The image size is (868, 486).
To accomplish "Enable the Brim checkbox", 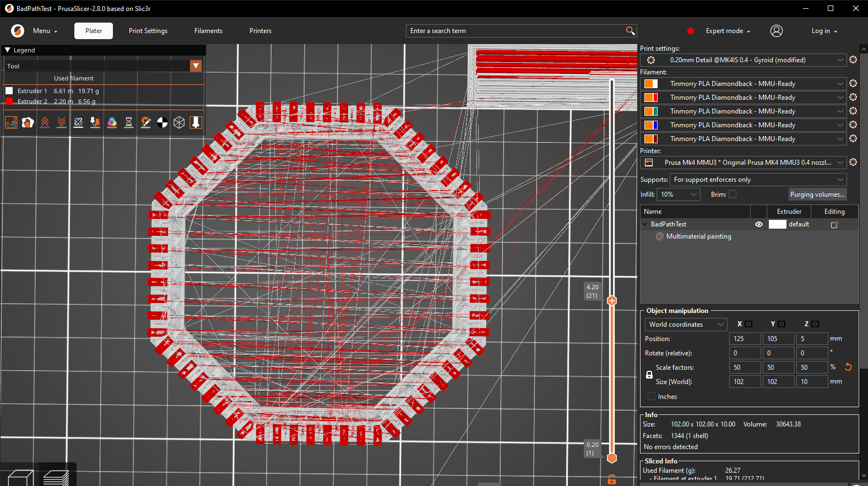I will tap(733, 194).
